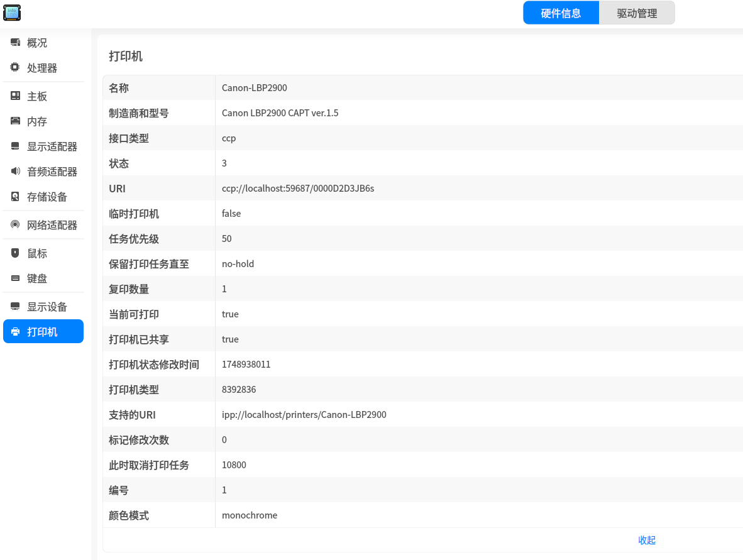The width and height of the screenshot is (743, 560).
Task: Click the 10800 cancel-job value
Action: tap(234, 464)
